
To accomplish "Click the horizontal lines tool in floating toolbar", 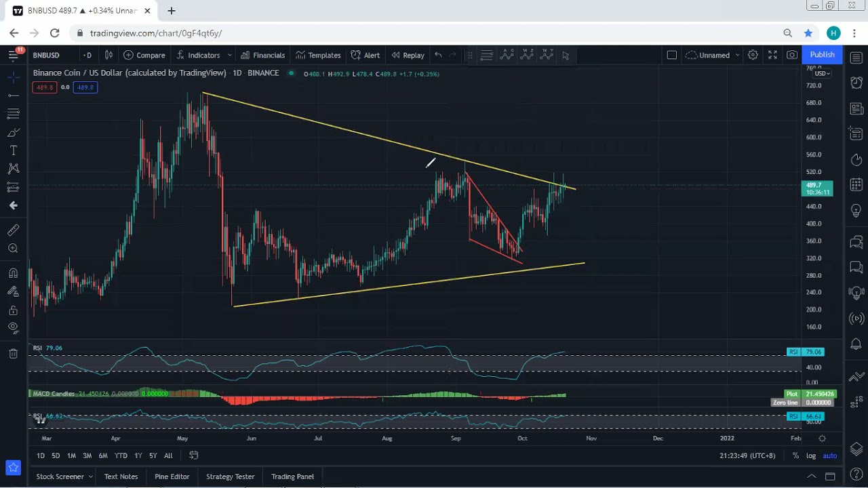I will (x=486, y=55).
